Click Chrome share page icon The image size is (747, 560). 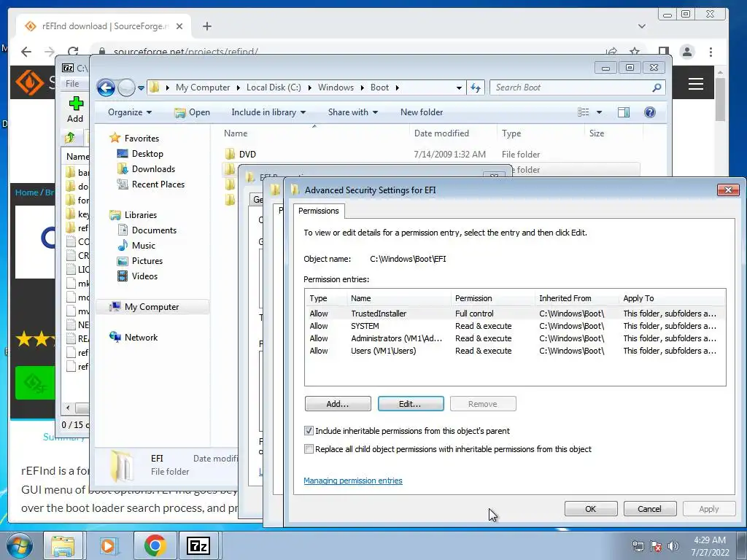pos(611,52)
